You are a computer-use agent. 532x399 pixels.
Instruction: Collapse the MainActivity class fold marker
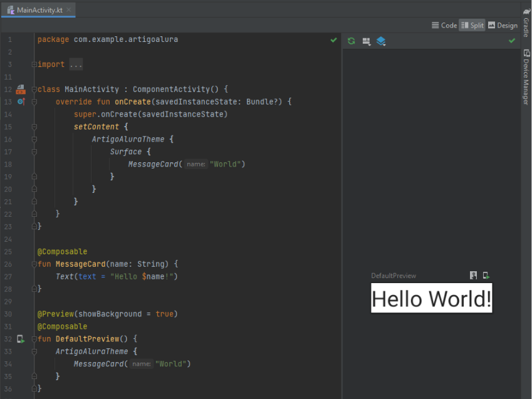pyautogui.click(x=34, y=90)
